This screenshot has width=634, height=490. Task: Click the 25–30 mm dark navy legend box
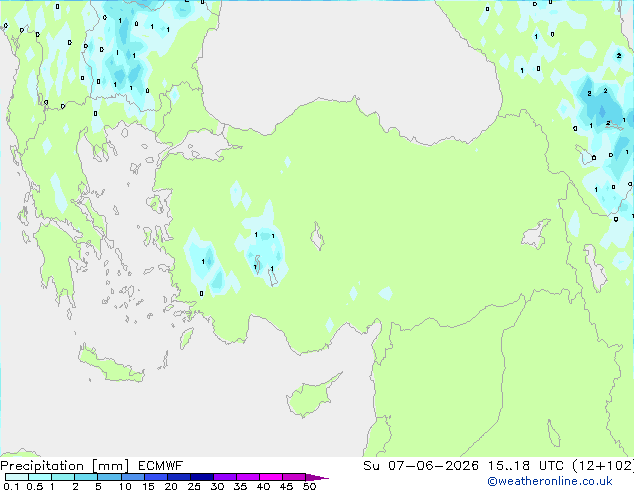[x=201, y=477]
